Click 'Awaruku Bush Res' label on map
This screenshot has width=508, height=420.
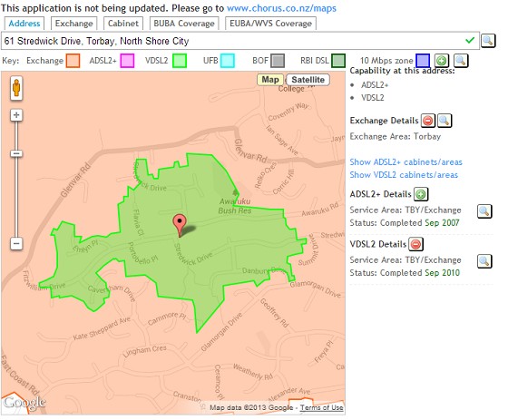click(235, 206)
